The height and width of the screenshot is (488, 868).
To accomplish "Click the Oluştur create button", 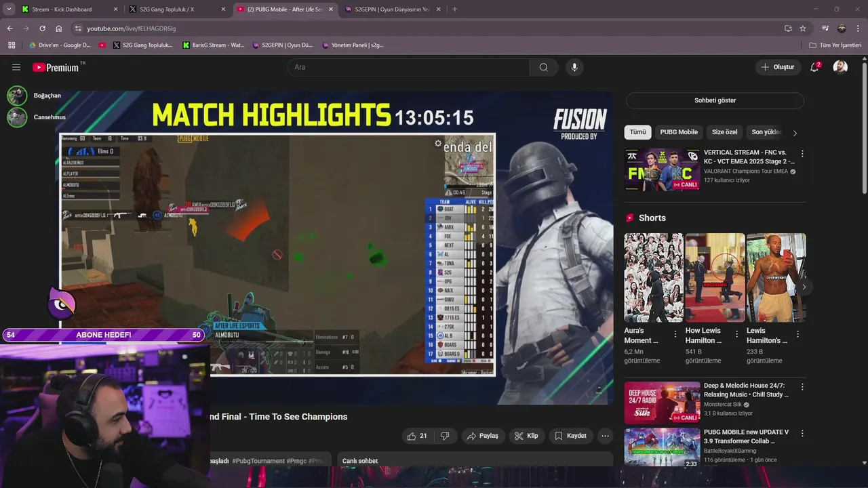I will point(777,67).
